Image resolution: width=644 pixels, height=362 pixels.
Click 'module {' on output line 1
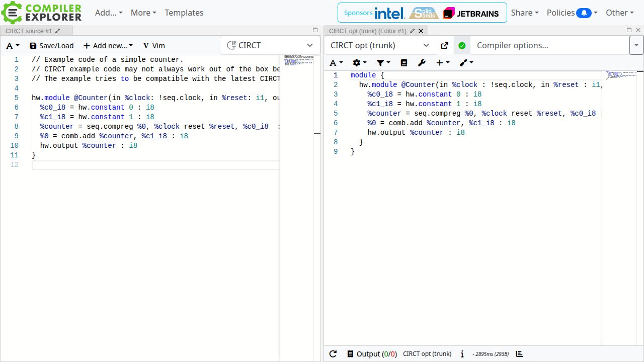pos(367,75)
